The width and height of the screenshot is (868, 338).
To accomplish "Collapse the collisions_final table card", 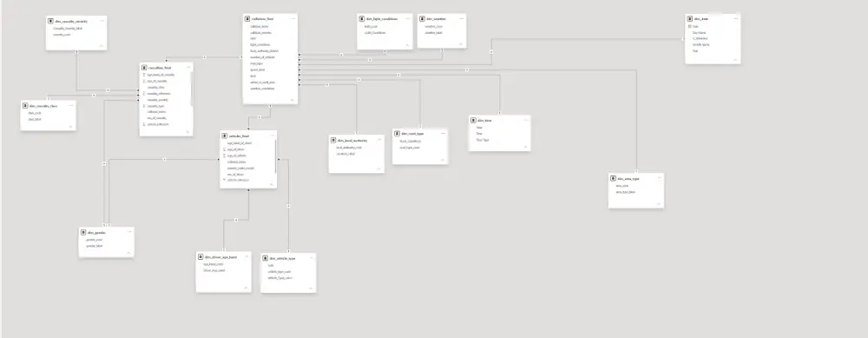I will (x=292, y=100).
